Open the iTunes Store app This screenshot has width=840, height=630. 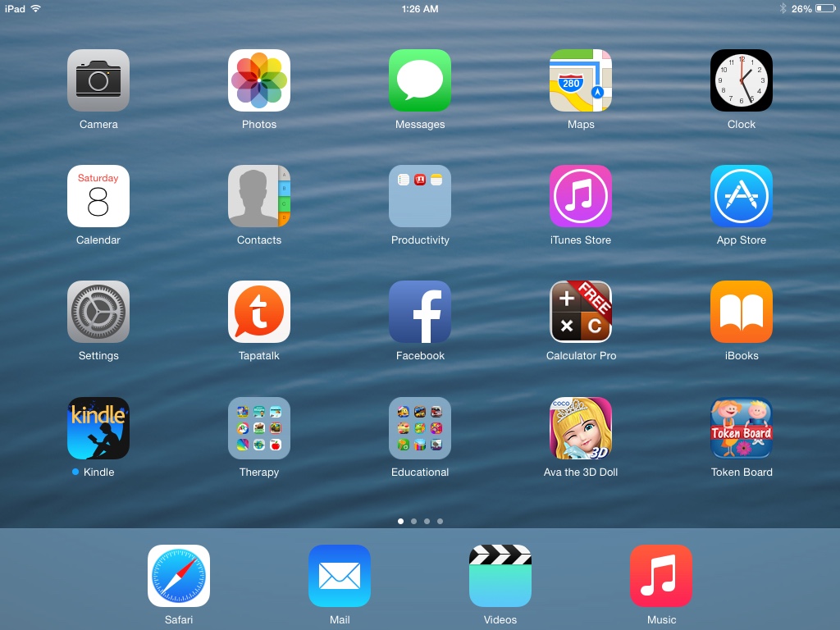point(581,196)
